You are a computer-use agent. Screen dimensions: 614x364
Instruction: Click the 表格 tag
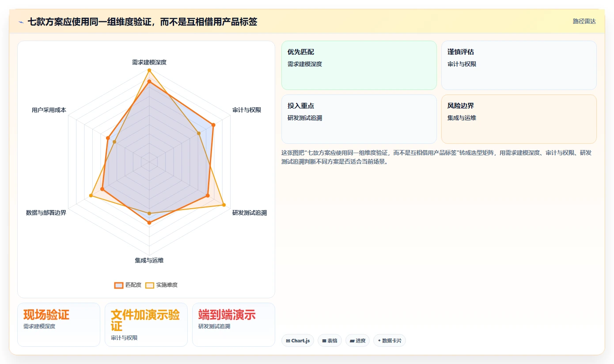pyautogui.click(x=330, y=341)
